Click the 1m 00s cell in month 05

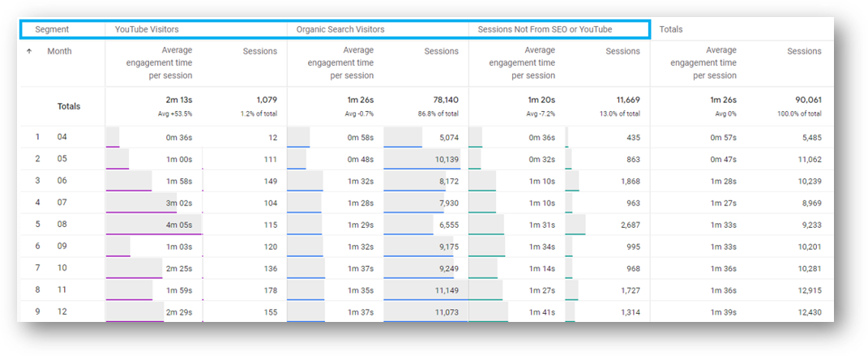179,160
